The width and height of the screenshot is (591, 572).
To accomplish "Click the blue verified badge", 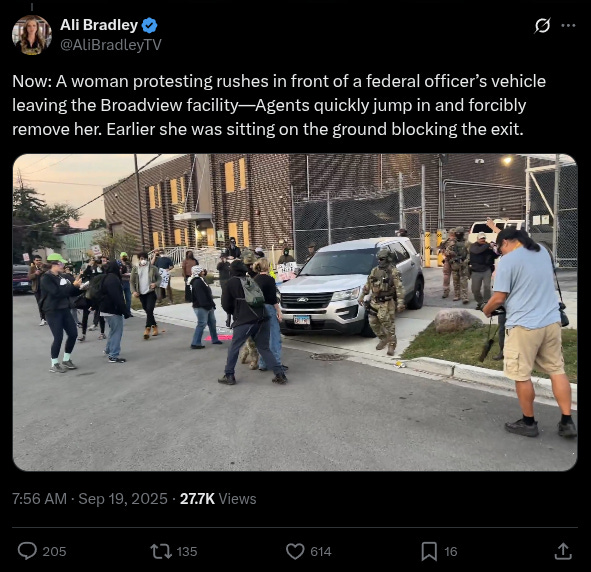I will tap(150, 26).
